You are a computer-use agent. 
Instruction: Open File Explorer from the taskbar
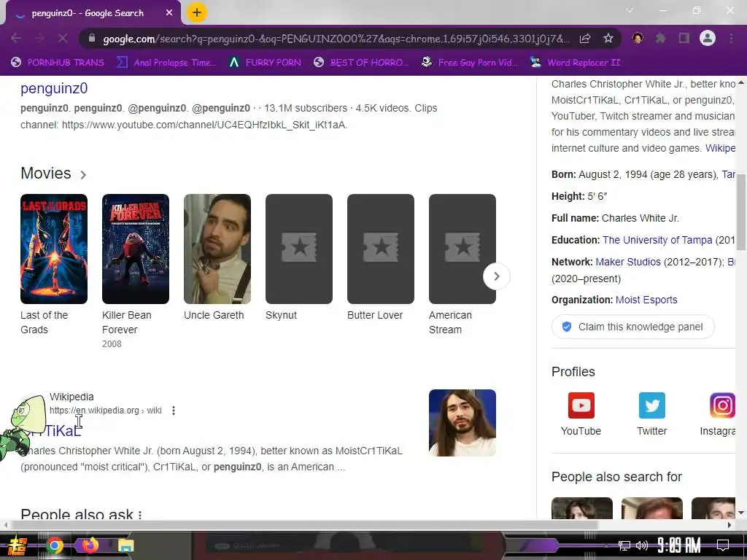coord(125,545)
